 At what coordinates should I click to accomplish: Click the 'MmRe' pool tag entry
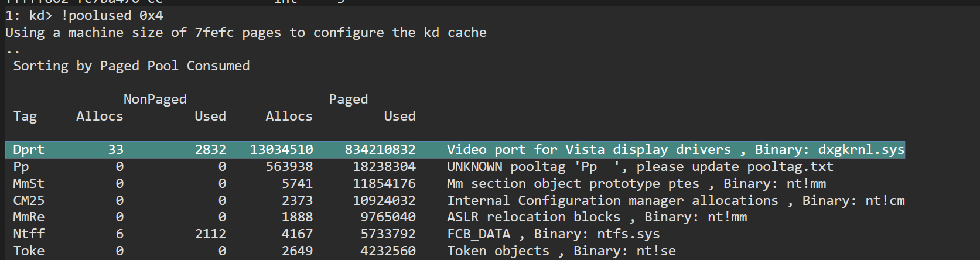(29, 217)
